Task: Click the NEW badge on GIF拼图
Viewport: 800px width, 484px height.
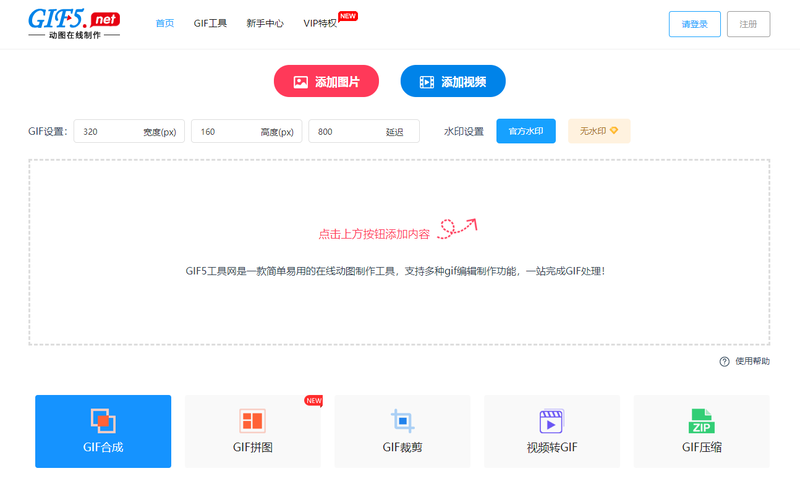Action: pyautogui.click(x=313, y=400)
